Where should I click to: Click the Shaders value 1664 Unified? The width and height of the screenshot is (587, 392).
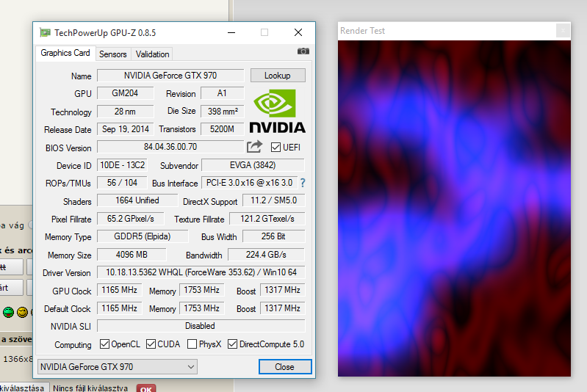point(137,200)
